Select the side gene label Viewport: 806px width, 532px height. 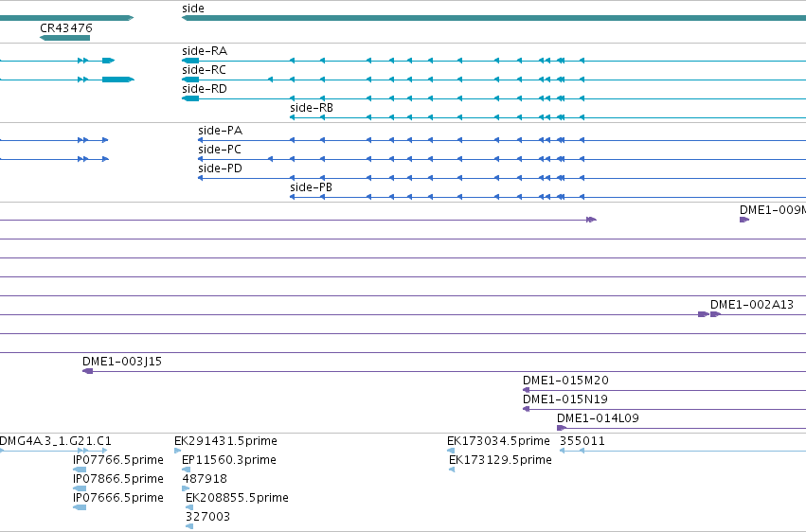tap(193, 9)
